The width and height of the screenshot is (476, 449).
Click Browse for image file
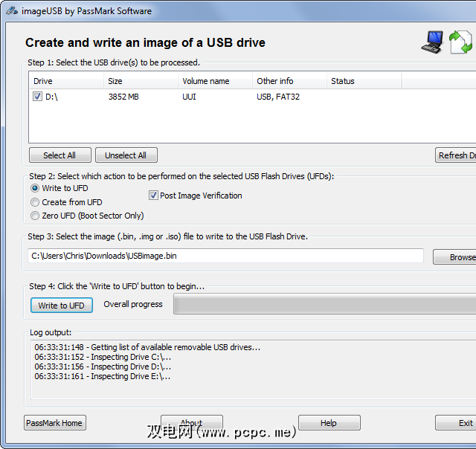pos(454,257)
